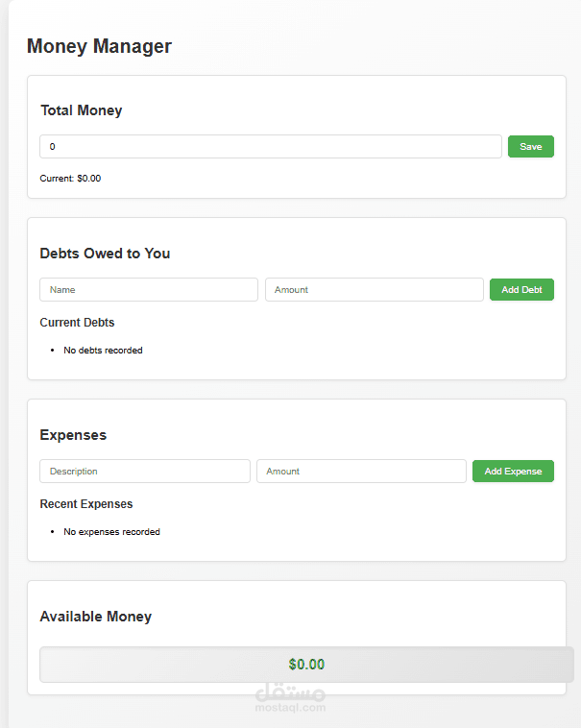Click the Debts Owed to You heading
Screen dimensions: 581x728
tap(105, 254)
